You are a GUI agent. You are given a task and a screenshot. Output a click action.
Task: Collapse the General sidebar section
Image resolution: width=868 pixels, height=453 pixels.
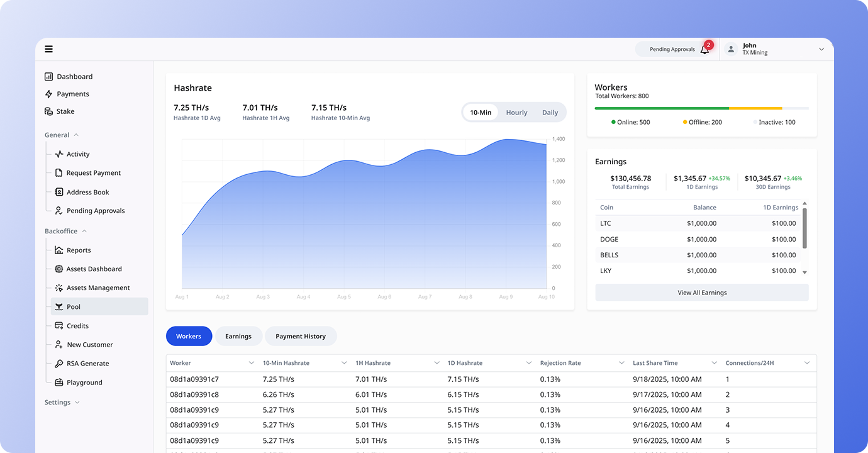pyautogui.click(x=76, y=135)
